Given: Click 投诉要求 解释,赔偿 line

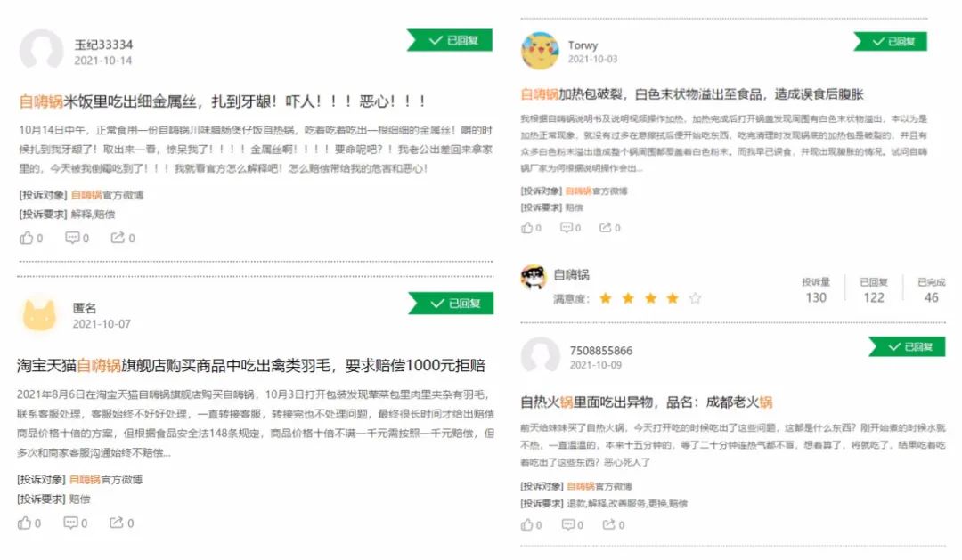Looking at the screenshot, I should click(67, 214).
